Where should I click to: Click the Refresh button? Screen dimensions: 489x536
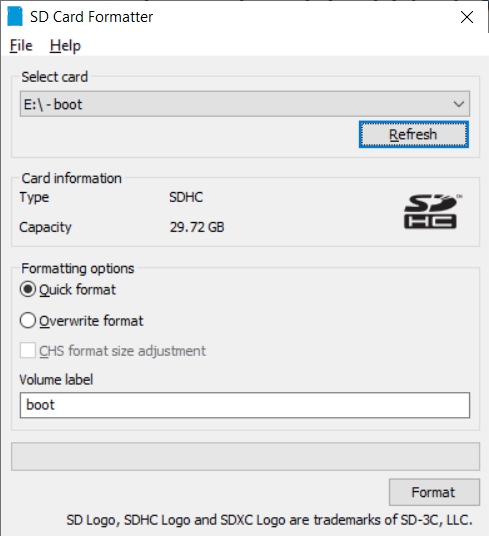click(x=413, y=134)
